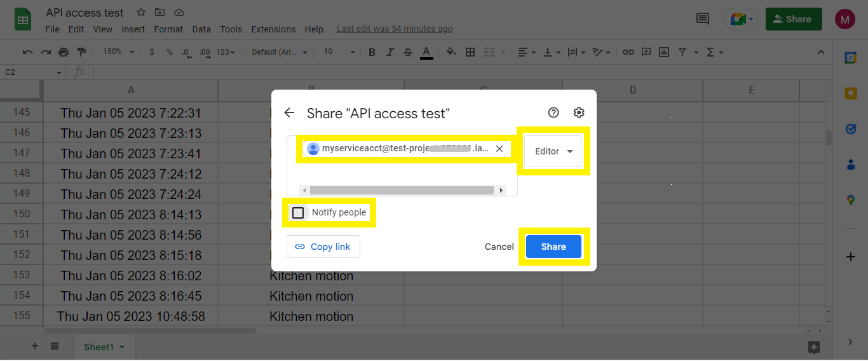
Task: Apply currency format with dollar icon
Action: (x=152, y=52)
